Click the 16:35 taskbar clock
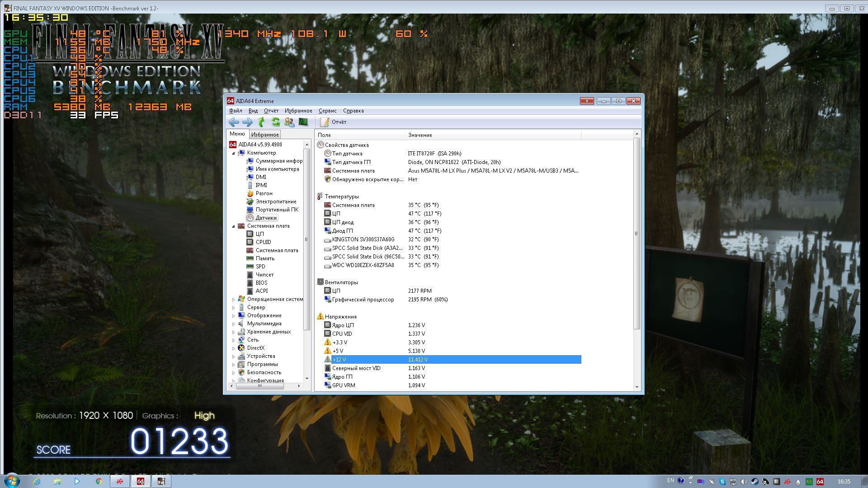 [844, 482]
